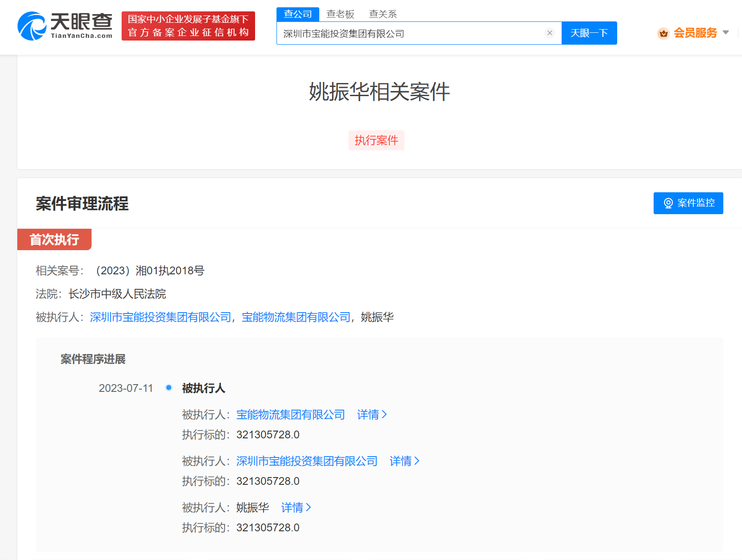Switch to the 查关系 tab
The height and width of the screenshot is (560, 742).
(x=383, y=14)
